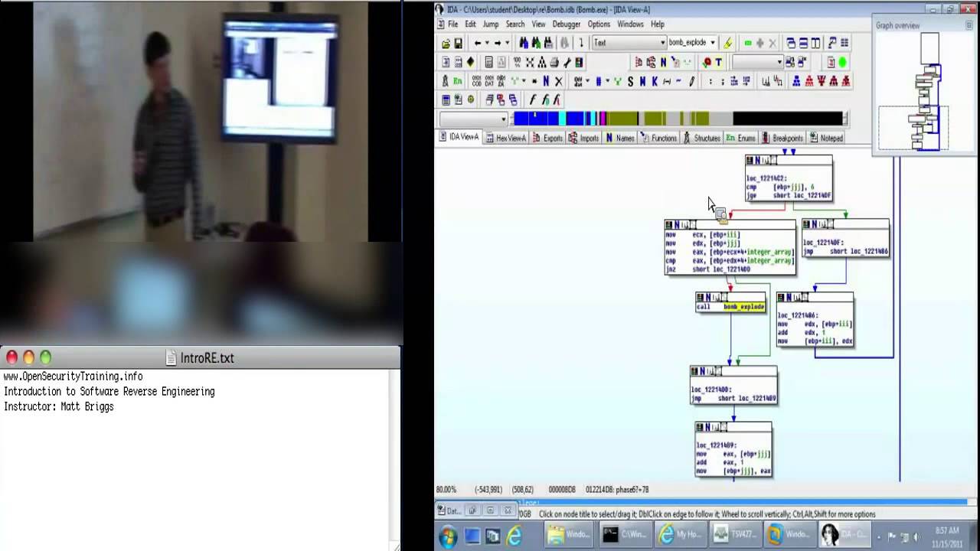Screen dimensions: 980x551
Task: Click the red psi-shaped graph icon
Action: (x=822, y=81)
